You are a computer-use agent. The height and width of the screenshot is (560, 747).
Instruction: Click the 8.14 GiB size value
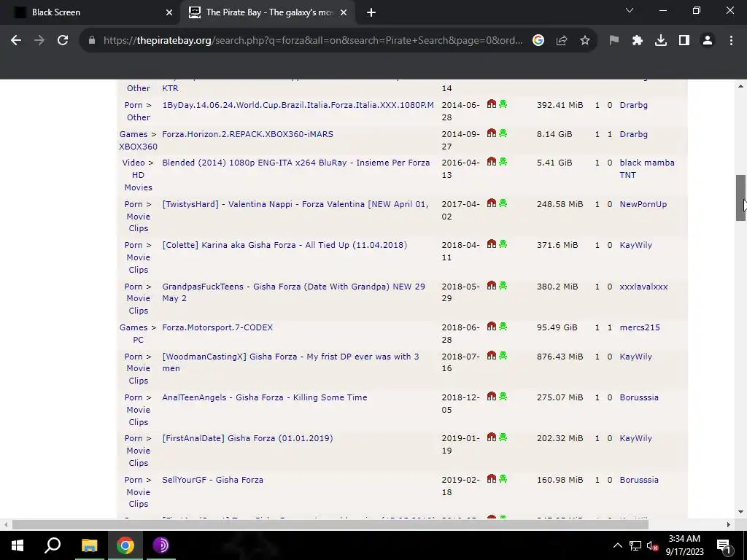point(554,134)
